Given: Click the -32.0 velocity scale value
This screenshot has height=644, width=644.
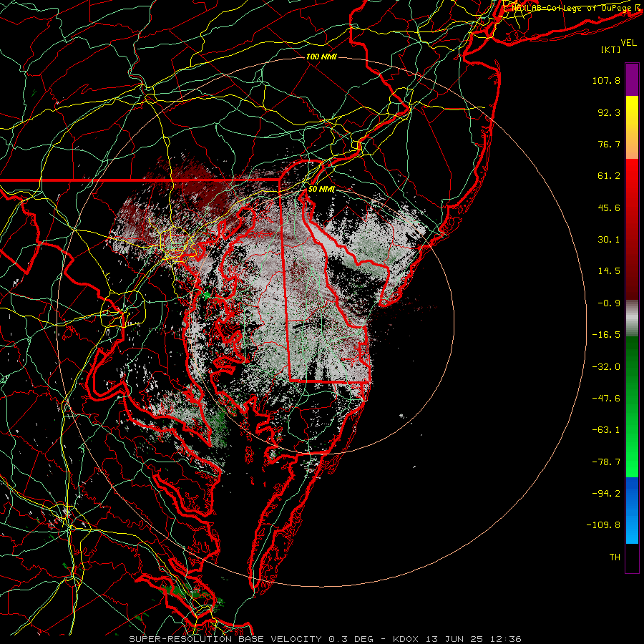Looking at the screenshot, I should point(606,367).
